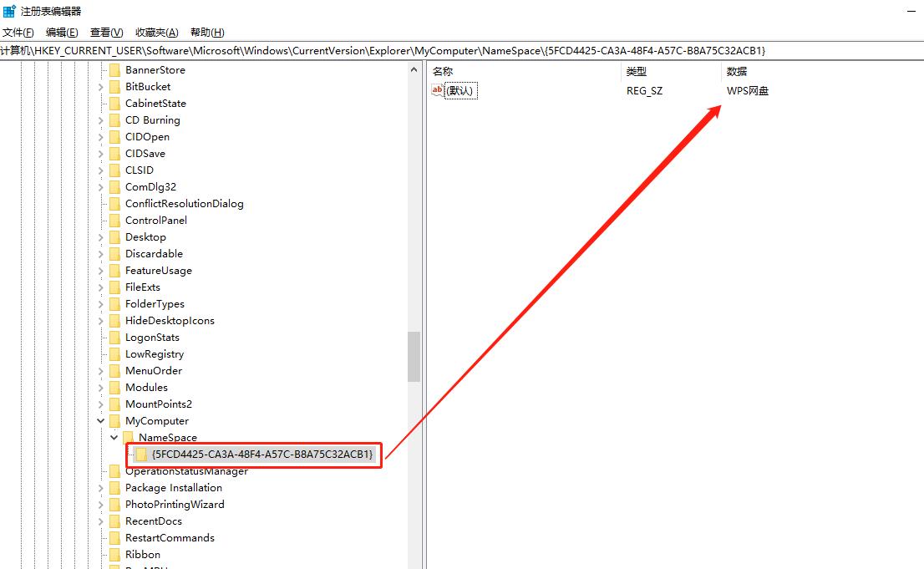924x569 pixels.
Task: Select the MountPoints2 key folder icon
Action: [114, 404]
